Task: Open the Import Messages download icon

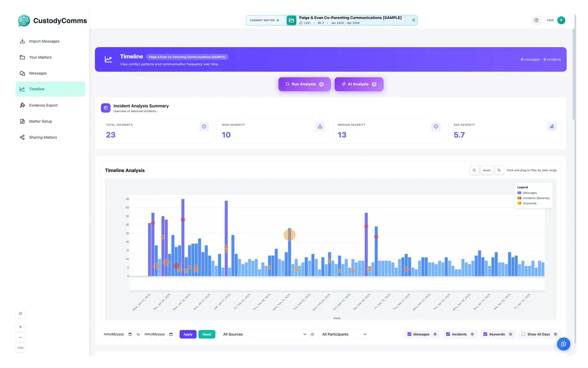Action: click(x=22, y=41)
